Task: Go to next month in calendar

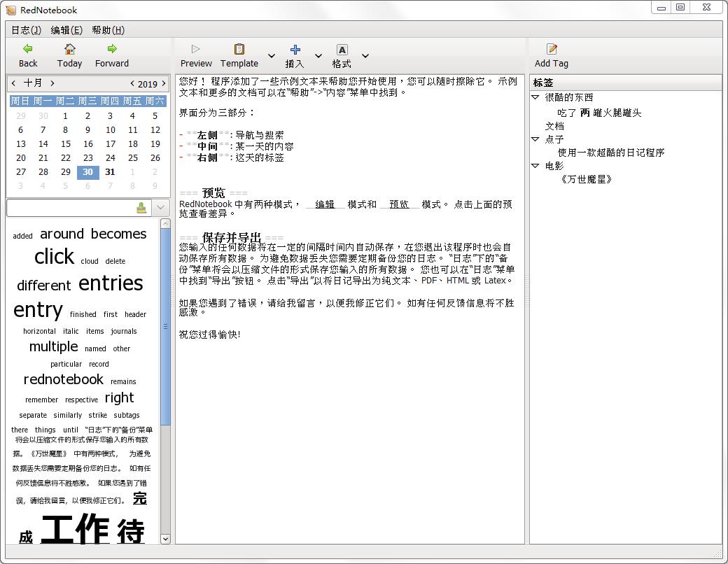Action: pyautogui.click(x=52, y=83)
